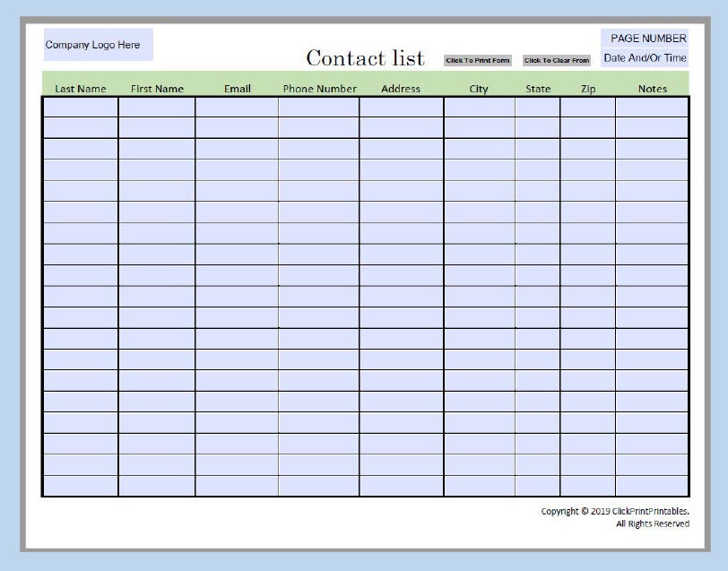Click the 'Contact list' title
The image size is (728, 571).
pyautogui.click(x=365, y=58)
